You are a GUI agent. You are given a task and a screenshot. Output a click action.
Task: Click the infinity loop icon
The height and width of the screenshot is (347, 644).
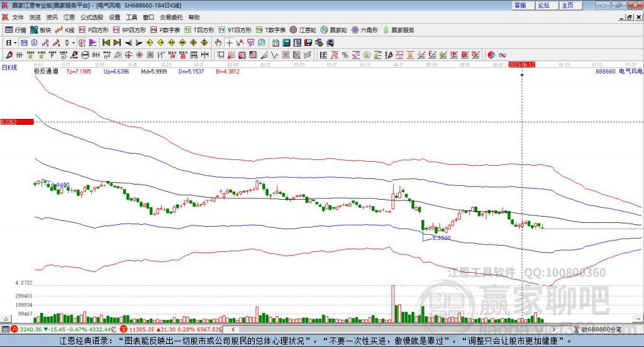tap(502, 55)
